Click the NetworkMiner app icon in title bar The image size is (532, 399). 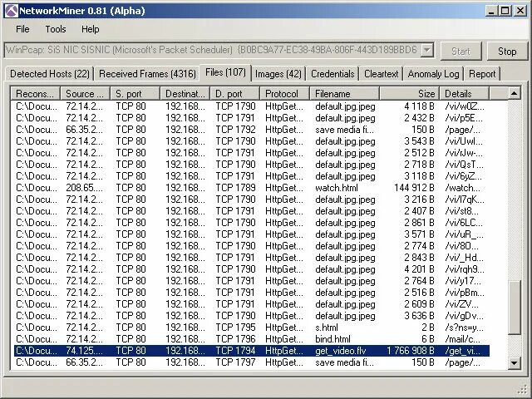pos(11,11)
